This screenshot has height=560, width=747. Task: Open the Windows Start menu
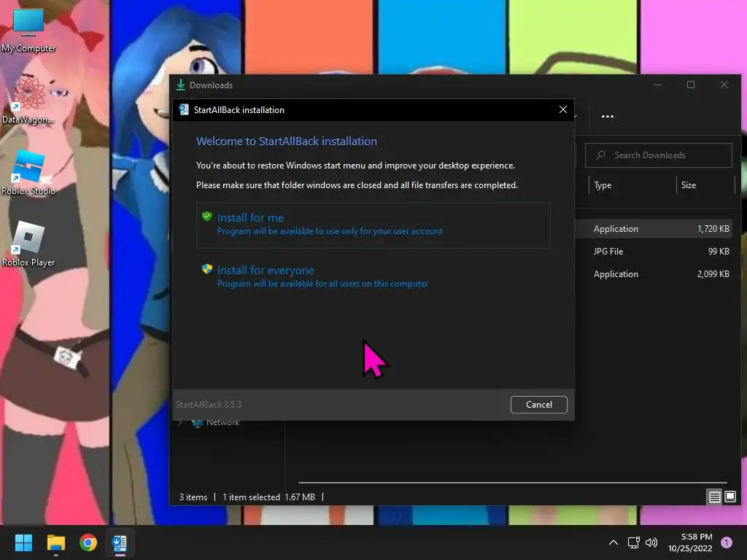[x=23, y=542]
